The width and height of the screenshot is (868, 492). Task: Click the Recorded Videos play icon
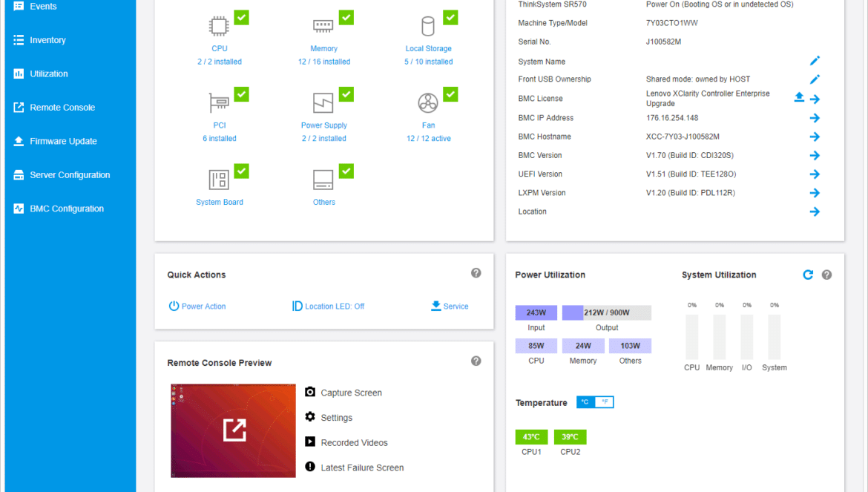click(x=310, y=442)
